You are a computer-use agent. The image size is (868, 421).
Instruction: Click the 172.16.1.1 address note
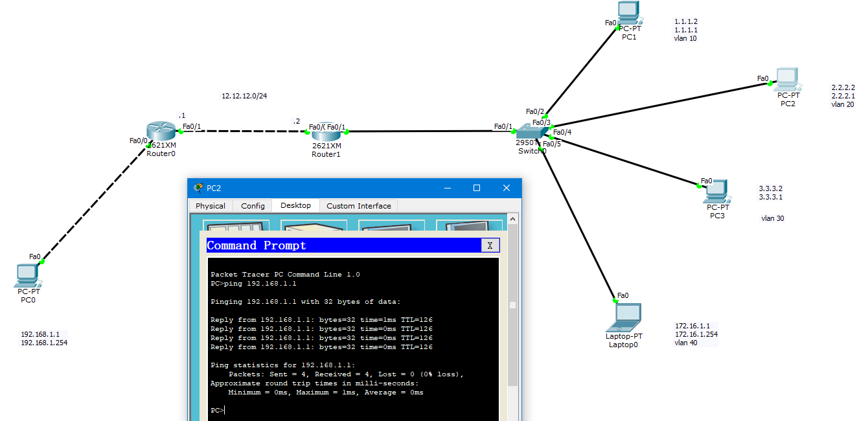[692, 326]
